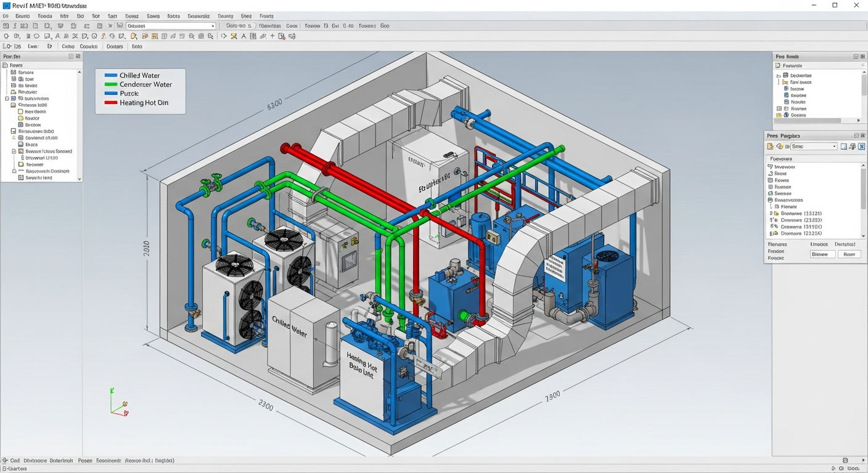Image resolution: width=868 pixels, height=473 pixels.
Task: Click the text tool 'A' icon in toolbar
Action: pos(244,36)
